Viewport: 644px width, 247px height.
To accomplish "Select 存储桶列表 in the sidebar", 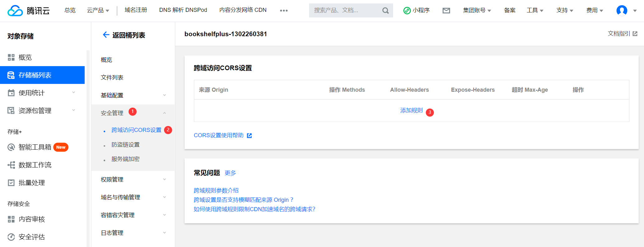I will click(42, 75).
